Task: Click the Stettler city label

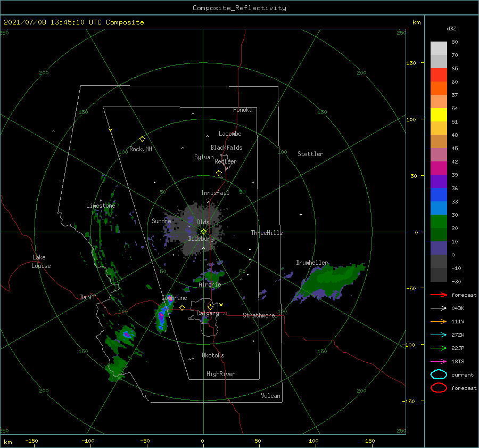Action: point(310,154)
